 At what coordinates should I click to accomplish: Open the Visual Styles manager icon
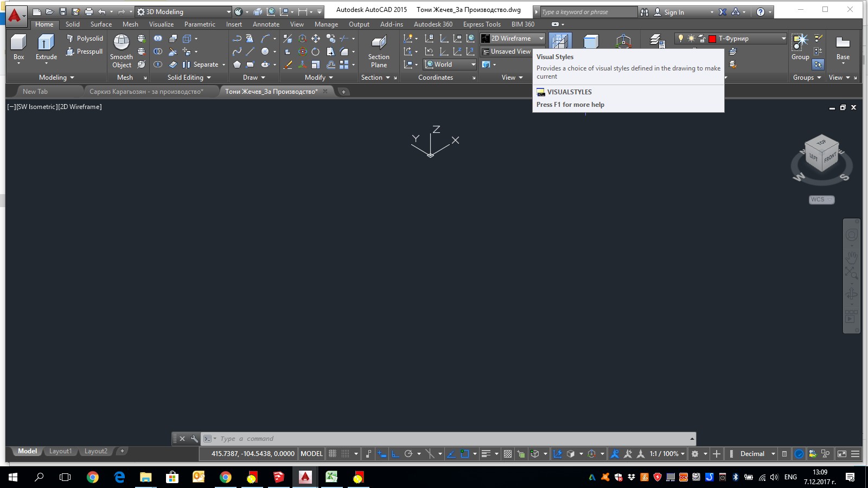point(560,41)
